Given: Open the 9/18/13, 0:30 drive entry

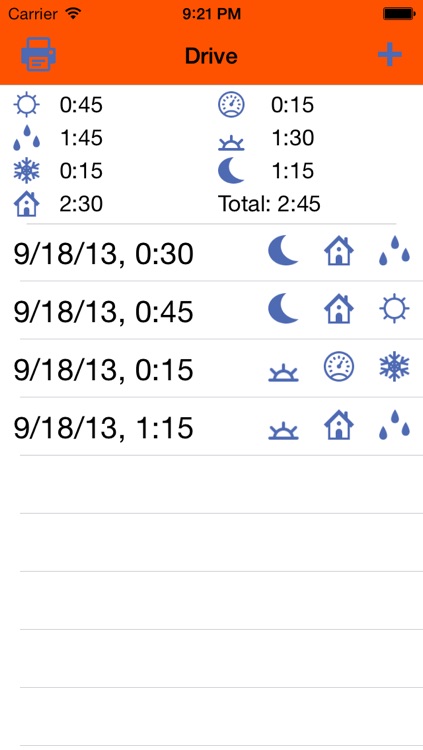Looking at the screenshot, I should click(x=212, y=253).
